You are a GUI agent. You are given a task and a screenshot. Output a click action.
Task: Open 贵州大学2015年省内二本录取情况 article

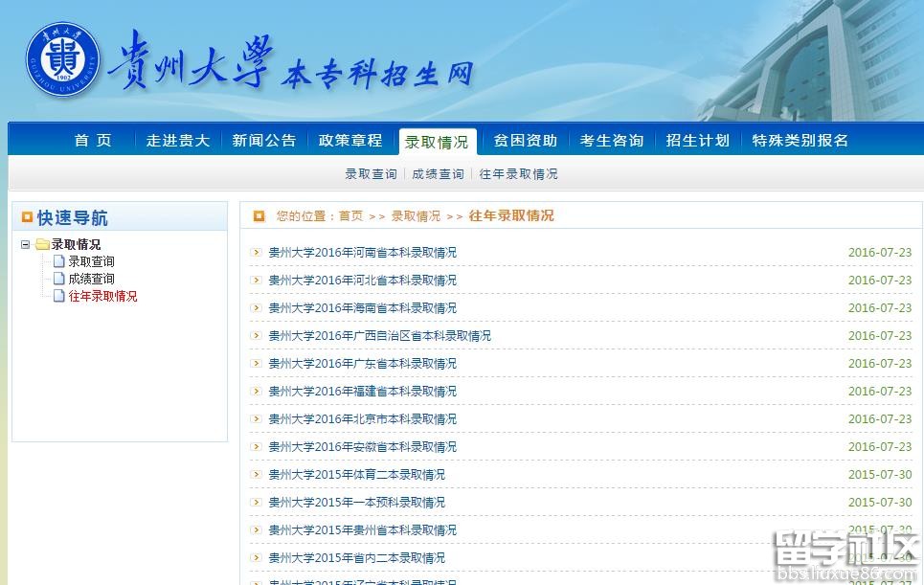tap(356, 557)
